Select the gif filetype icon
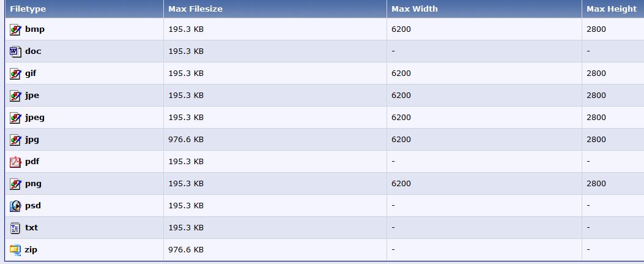The height and width of the screenshot is (264, 644). [x=15, y=74]
